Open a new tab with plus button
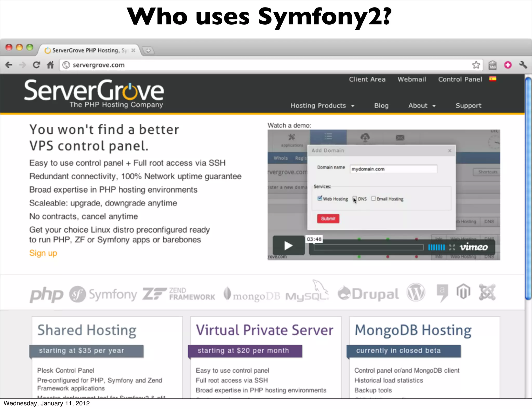Viewport: 532px width, 409px height. tap(148, 50)
